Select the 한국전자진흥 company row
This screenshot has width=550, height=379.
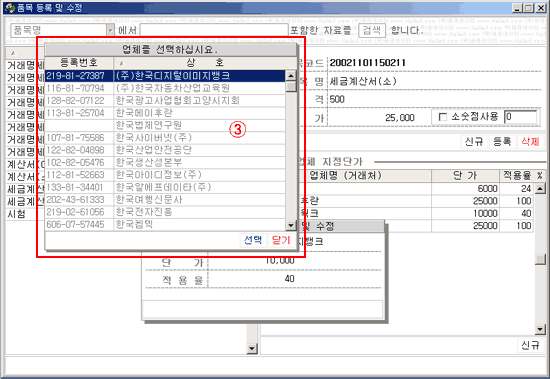pos(166,212)
